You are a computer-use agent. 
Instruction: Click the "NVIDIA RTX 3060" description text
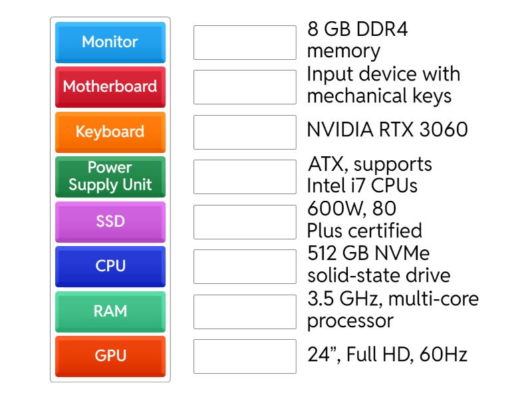[x=387, y=130]
